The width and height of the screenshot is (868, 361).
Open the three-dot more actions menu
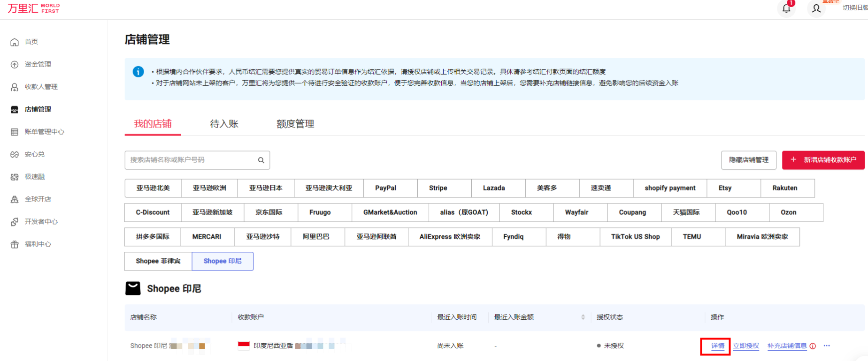pos(827,346)
